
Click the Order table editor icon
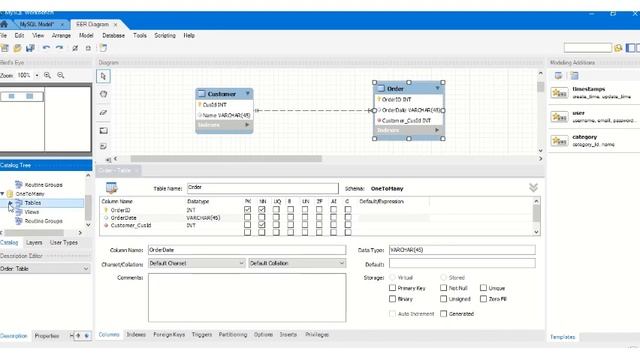(x=111, y=188)
